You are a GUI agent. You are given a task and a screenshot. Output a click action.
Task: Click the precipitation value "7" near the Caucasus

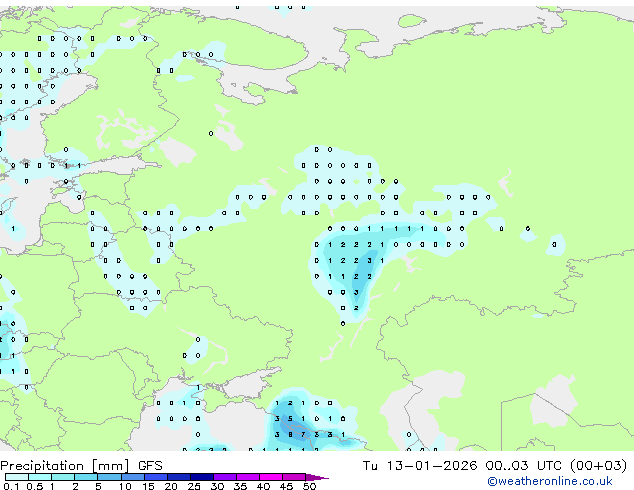pyautogui.click(x=303, y=435)
